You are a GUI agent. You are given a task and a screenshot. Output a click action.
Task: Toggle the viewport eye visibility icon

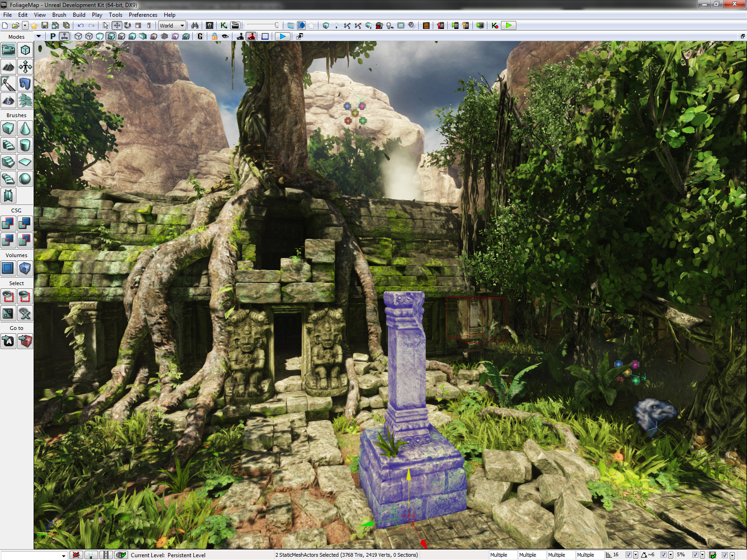(225, 36)
